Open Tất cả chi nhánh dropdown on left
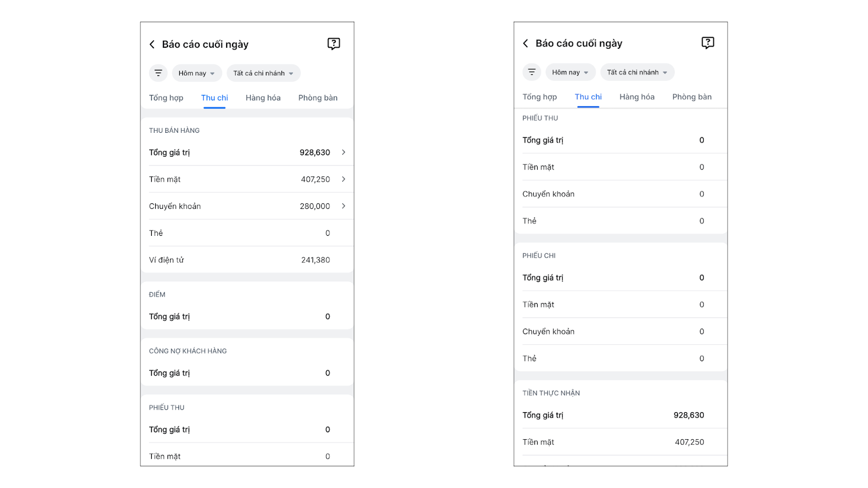868x488 pixels. pyautogui.click(x=263, y=73)
